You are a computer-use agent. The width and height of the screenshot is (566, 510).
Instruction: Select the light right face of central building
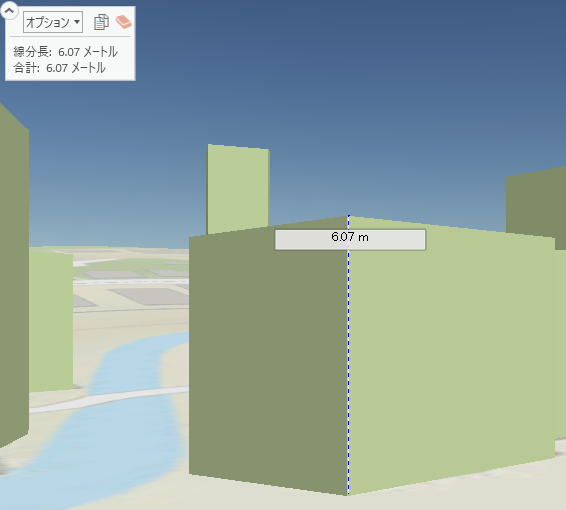pyautogui.click(x=451, y=354)
